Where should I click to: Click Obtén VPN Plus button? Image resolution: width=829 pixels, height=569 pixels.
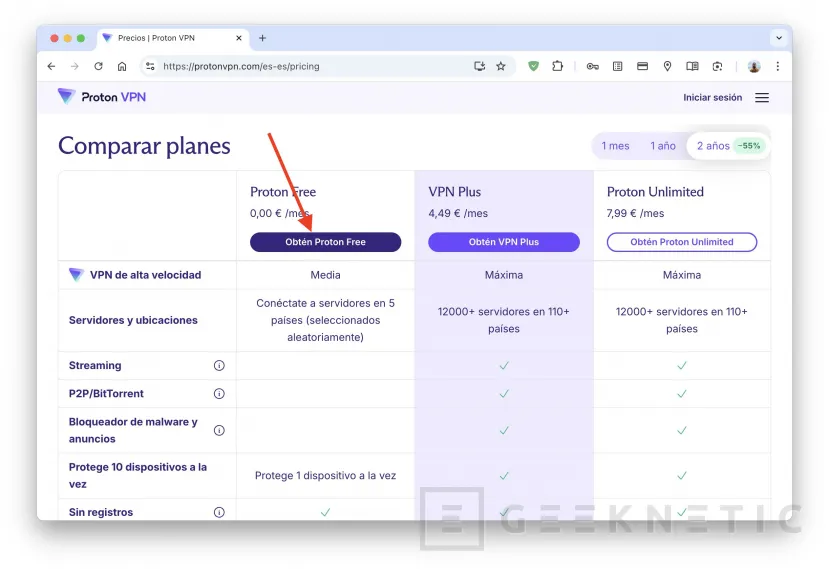(x=504, y=242)
